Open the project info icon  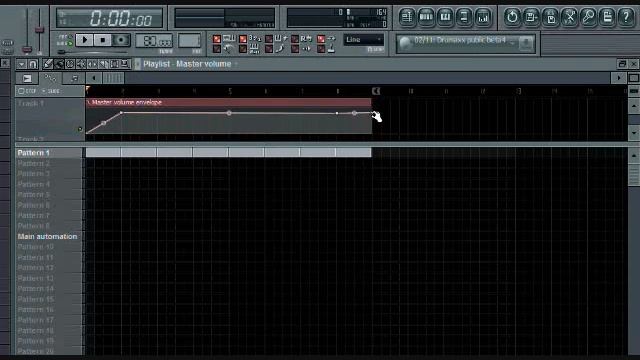point(607,17)
